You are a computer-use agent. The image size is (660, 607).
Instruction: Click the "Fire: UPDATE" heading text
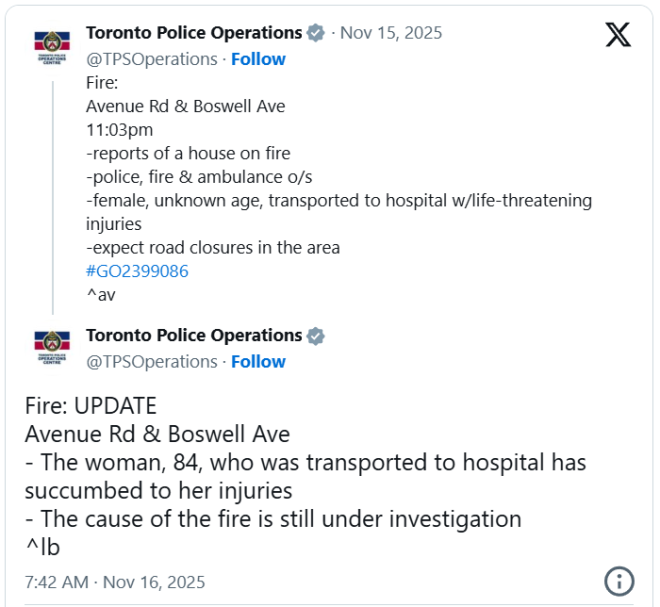coord(91,406)
